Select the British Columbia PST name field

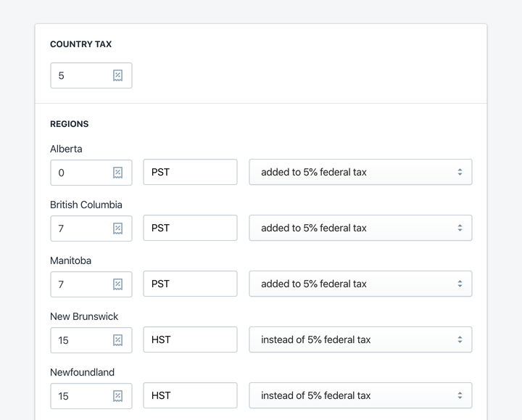pyautogui.click(x=190, y=228)
